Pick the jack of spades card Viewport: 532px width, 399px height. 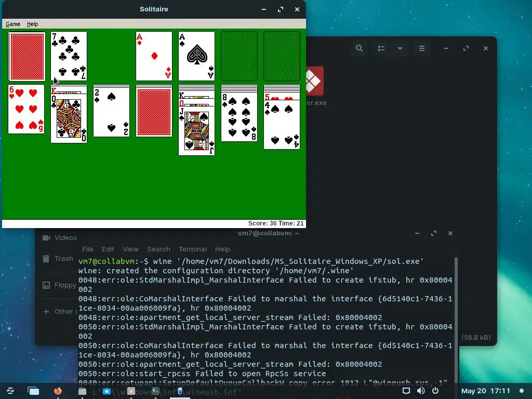tap(197, 131)
